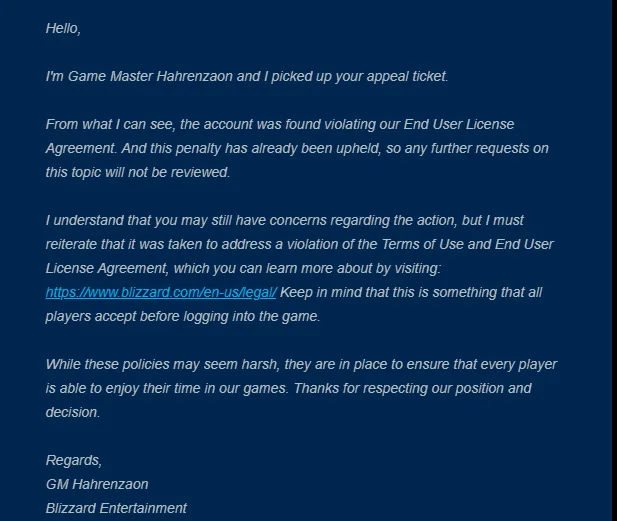Click the "GM Hahrenzaon" signature name
Viewport: 617px width, 521px height.
coord(97,484)
